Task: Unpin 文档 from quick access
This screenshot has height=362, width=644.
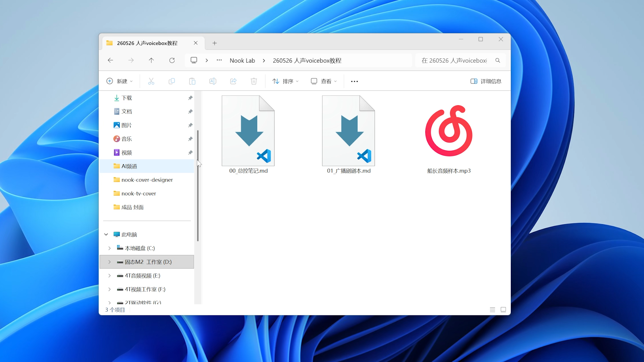Action: tap(190, 112)
